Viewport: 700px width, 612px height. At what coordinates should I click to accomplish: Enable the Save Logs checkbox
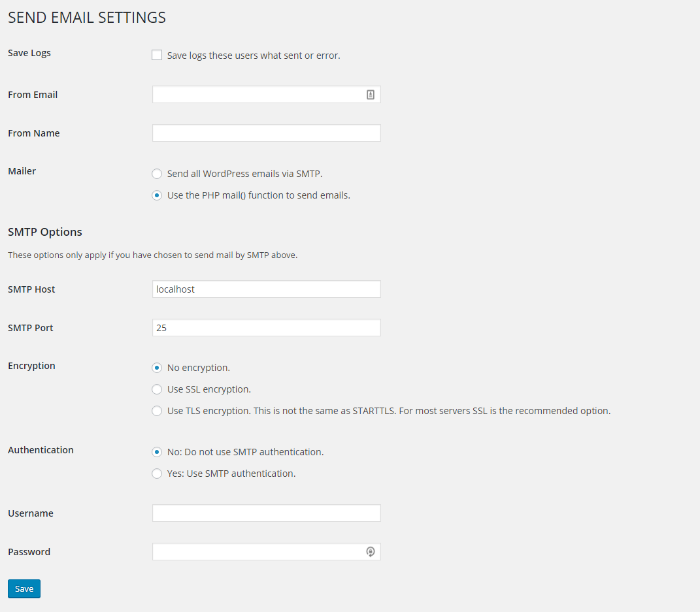[157, 55]
